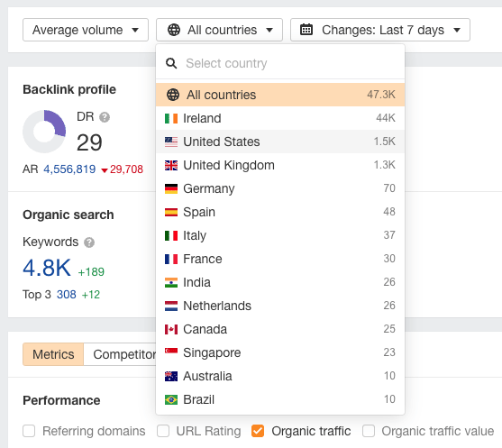Click the 44K count beside Ireland
Viewport: 502px width, 448px height.
pyautogui.click(x=386, y=118)
